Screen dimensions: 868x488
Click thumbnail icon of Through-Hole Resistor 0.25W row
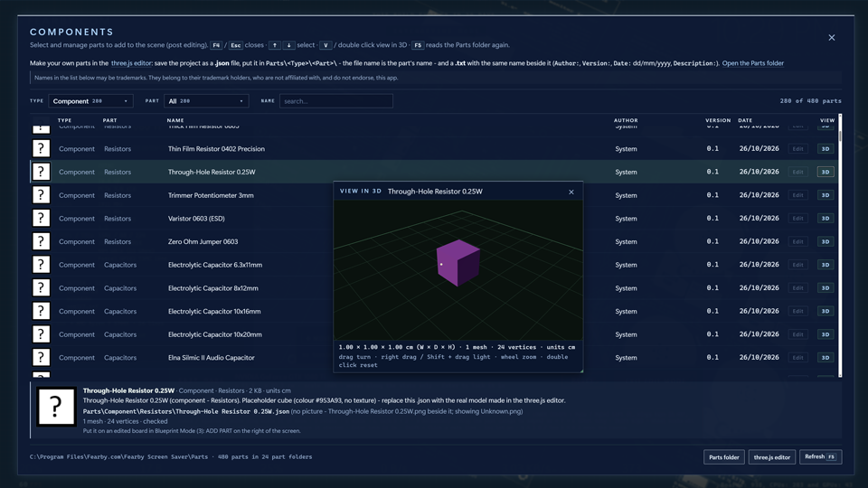41,172
